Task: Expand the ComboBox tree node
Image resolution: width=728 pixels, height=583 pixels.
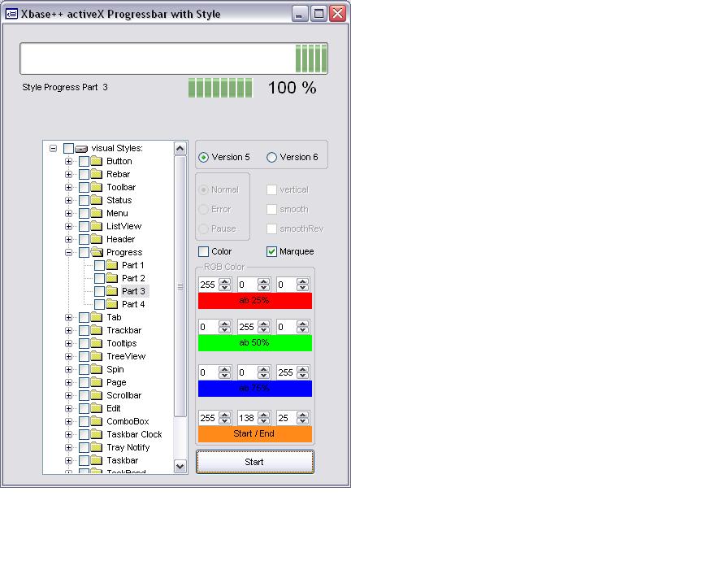Action: (69, 421)
